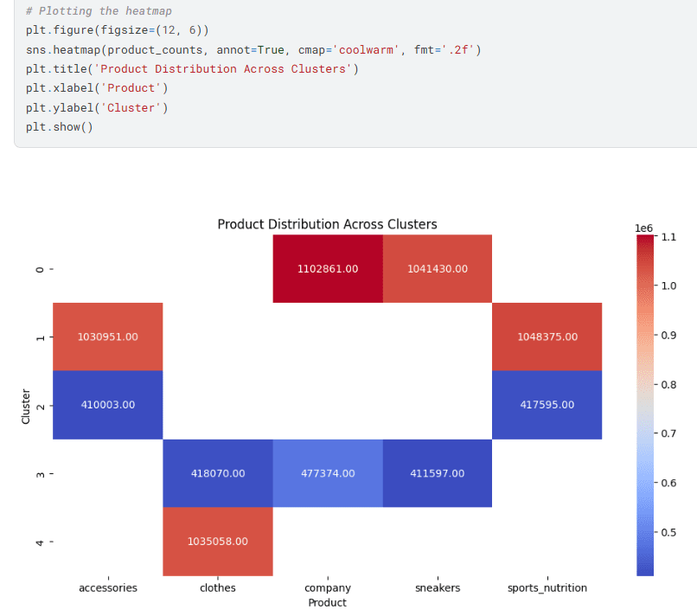Click the 'sports_nutrition' tick label
The height and width of the screenshot is (616, 697).
pos(547,588)
